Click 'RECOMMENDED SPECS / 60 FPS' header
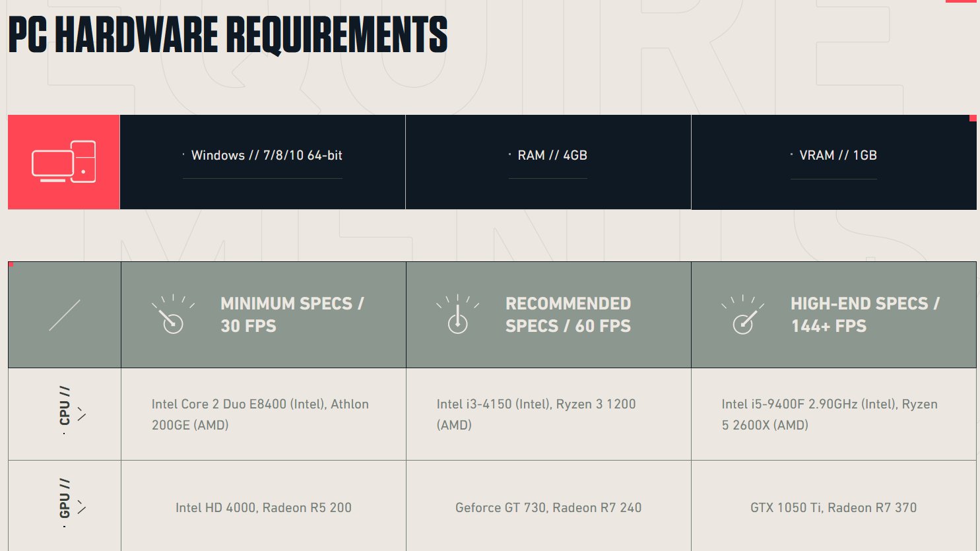 (x=568, y=315)
